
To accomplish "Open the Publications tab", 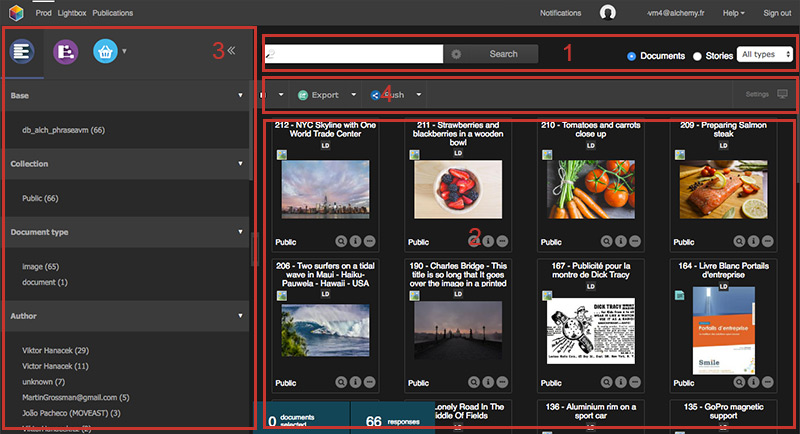I will tap(113, 13).
